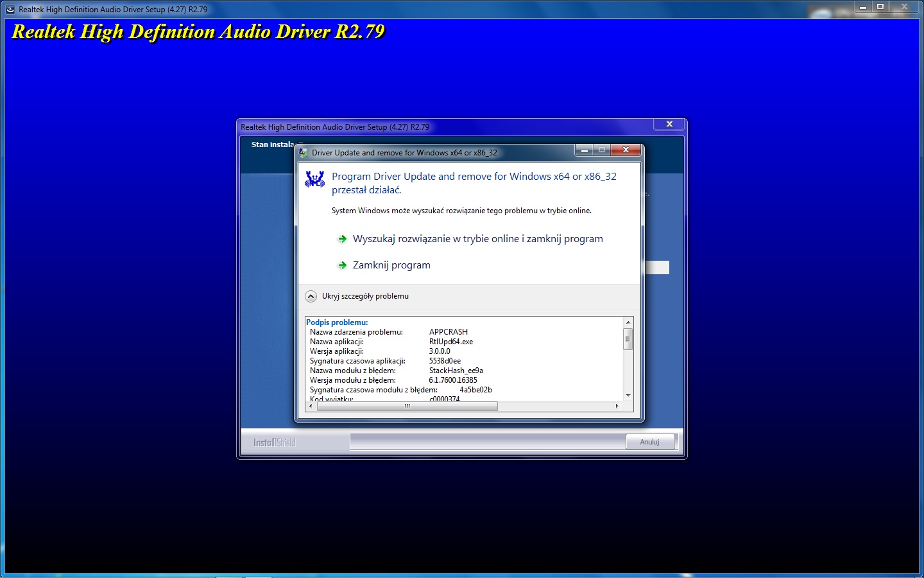Click horizontal scroll left arrow in details
The width and height of the screenshot is (924, 578).
(311, 406)
